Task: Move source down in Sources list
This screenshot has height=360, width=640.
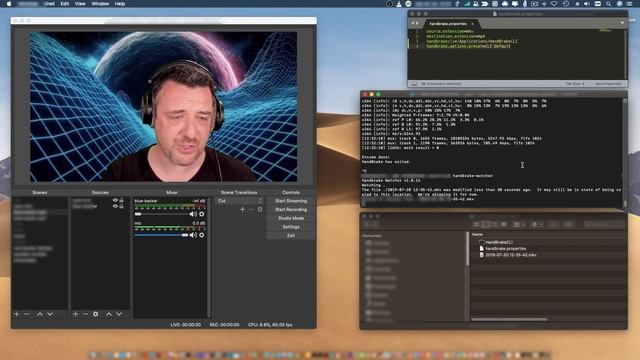Action: click(119, 314)
